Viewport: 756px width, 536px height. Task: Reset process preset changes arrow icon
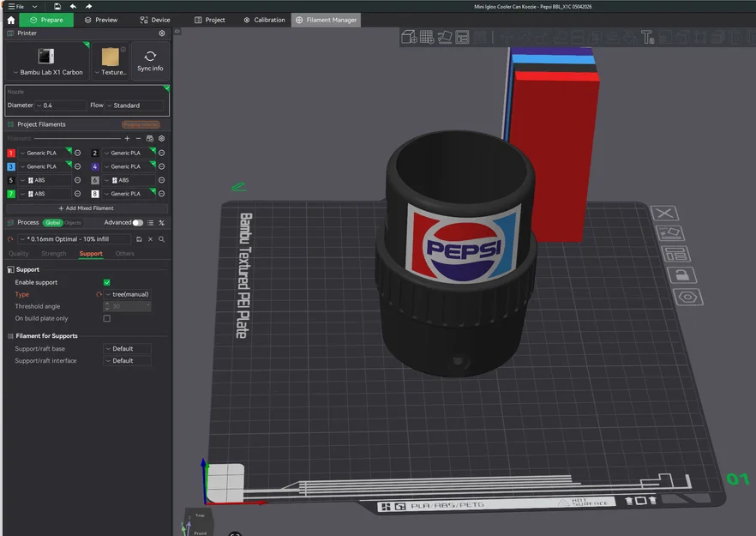click(x=10, y=239)
